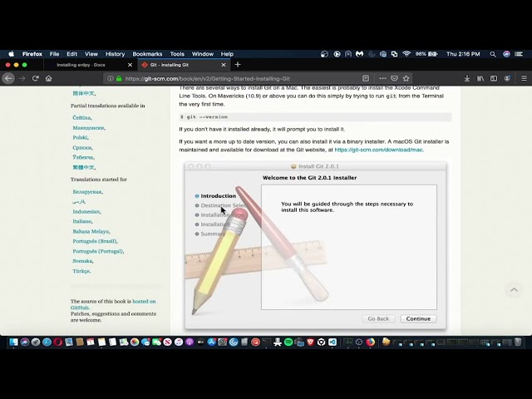
Task: Open Visual Studio Code from the Dock
Action: 332,342
